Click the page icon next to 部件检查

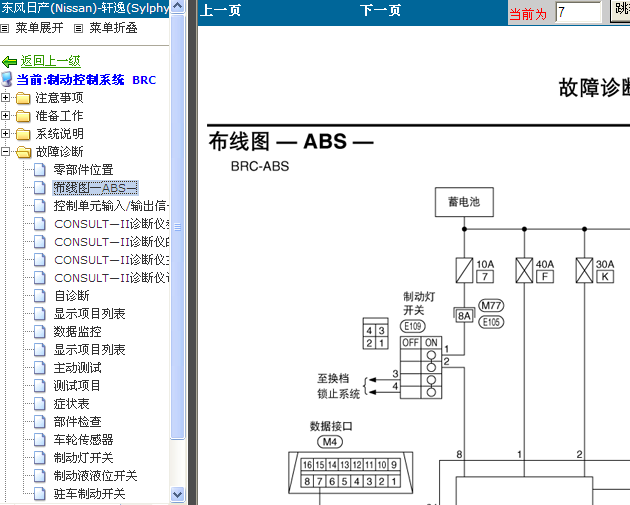39,422
